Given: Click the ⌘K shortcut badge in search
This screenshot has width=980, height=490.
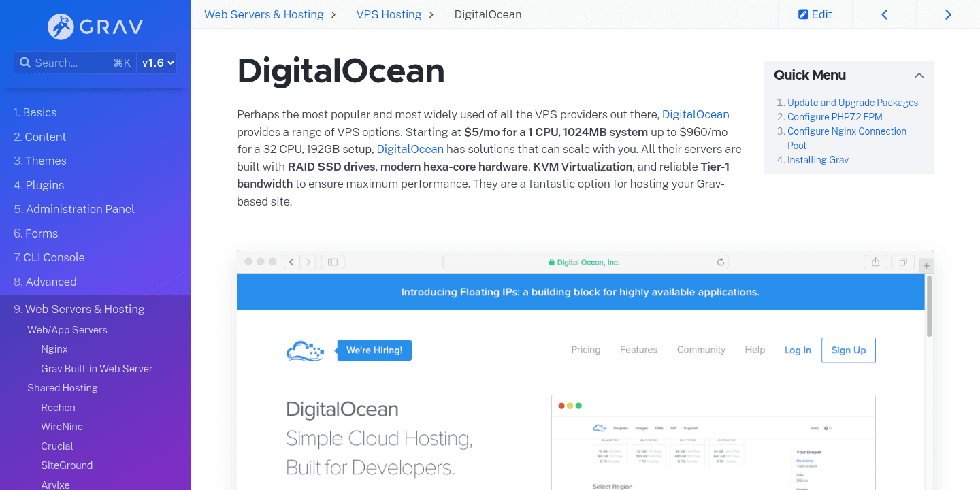Looking at the screenshot, I should coord(120,62).
